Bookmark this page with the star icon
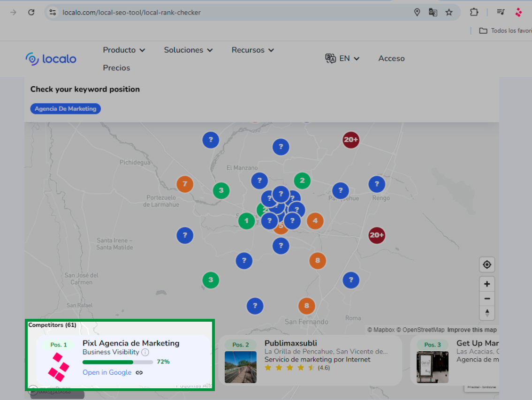 [449, 13]
